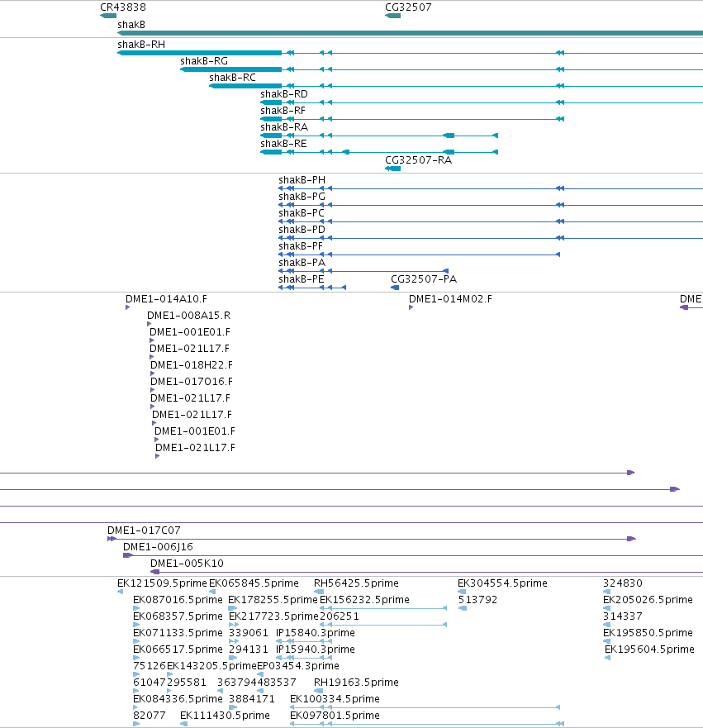Click the EK205026.5prime EST label
The width and height of the screenshot is (703, 728).
tap(648, 600)
